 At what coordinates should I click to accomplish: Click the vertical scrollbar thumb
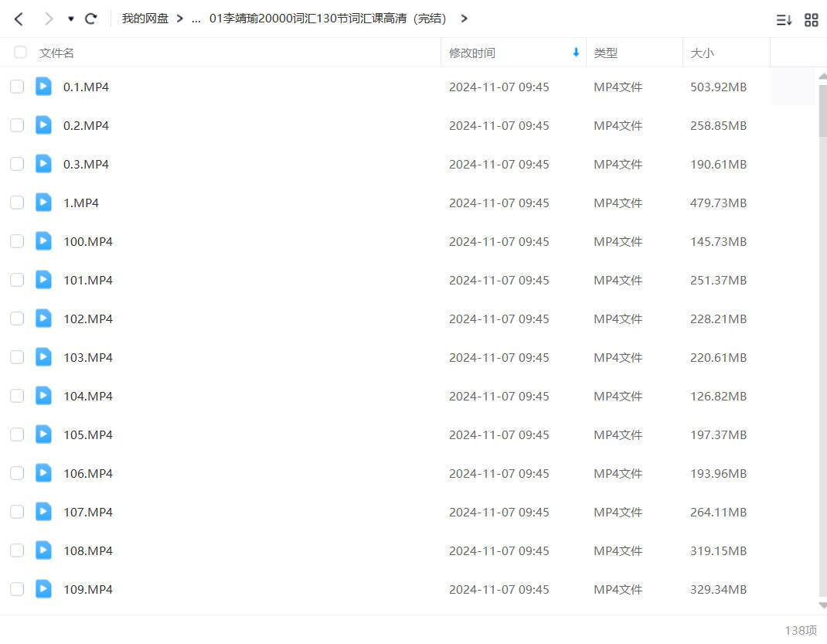[x=823, y=111]
